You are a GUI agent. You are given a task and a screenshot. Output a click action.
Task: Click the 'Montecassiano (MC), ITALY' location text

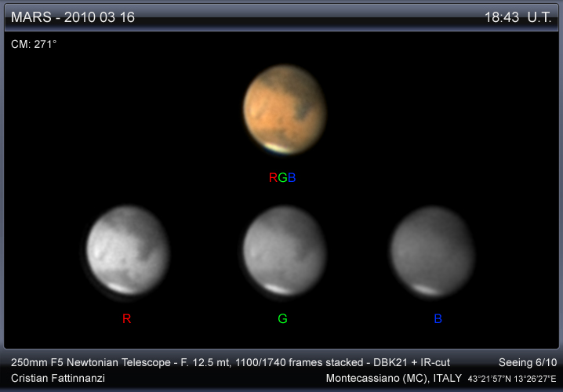point(394,378)
